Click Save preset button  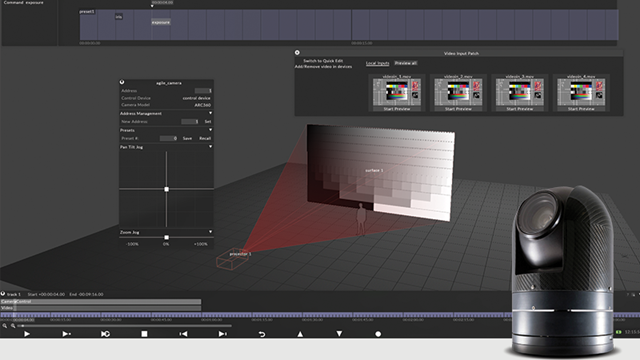(x=187, y=138)
